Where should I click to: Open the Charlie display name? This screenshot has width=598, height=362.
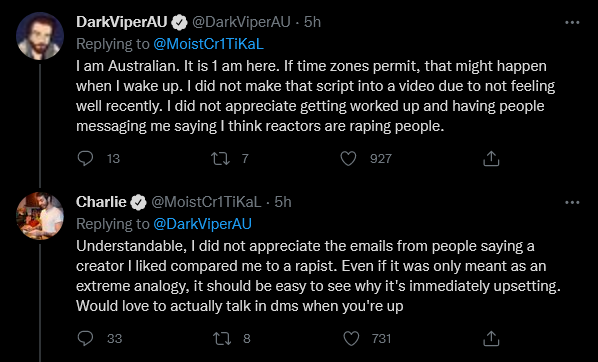pos(101,202)
